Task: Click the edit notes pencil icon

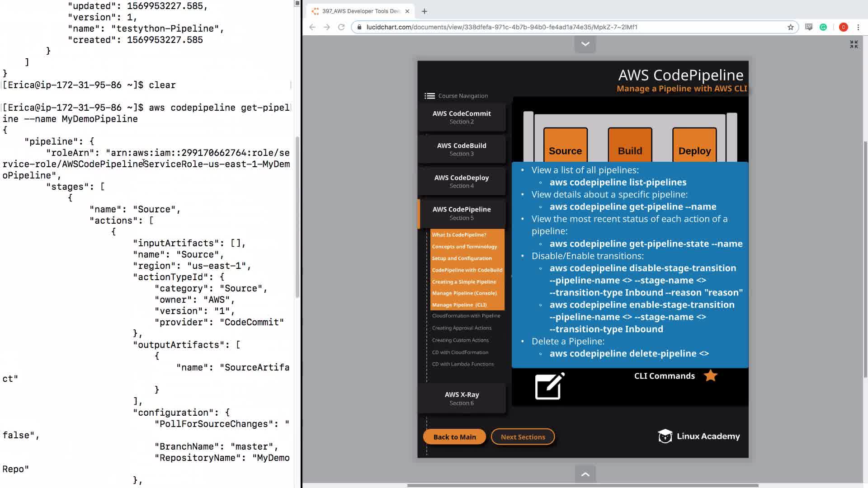Action: pos(550,386)
